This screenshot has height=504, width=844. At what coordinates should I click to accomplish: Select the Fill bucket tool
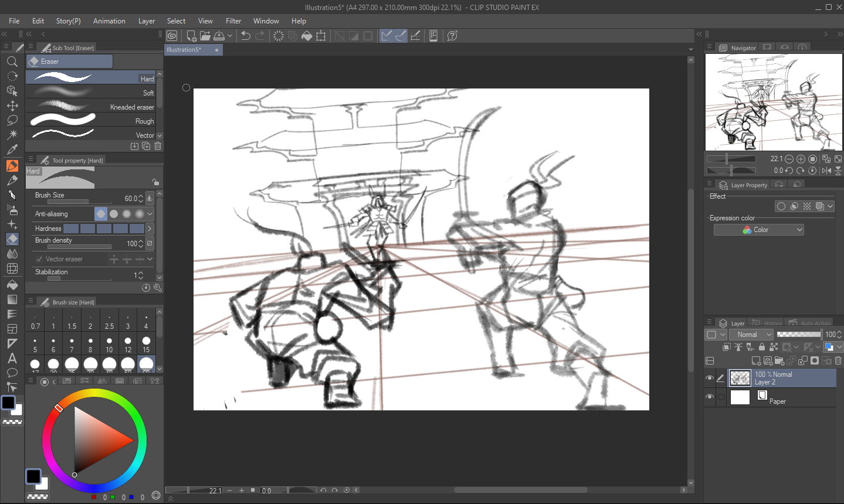[x=12, y=285]
